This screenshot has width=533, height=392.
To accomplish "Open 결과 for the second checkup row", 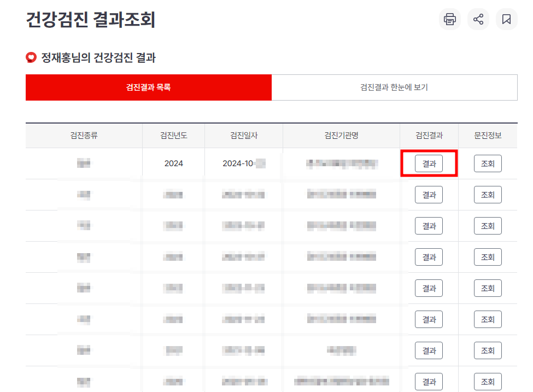I will point(429,194).
